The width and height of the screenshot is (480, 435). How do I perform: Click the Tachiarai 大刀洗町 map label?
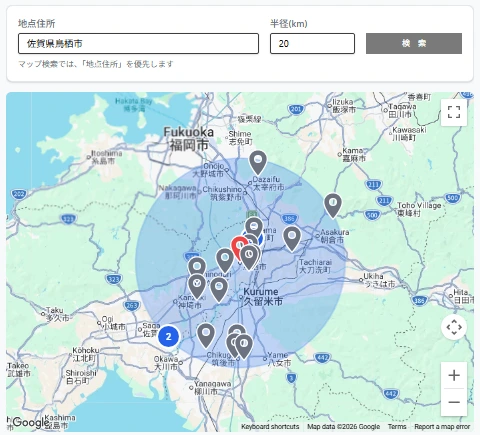coord(315,266)
